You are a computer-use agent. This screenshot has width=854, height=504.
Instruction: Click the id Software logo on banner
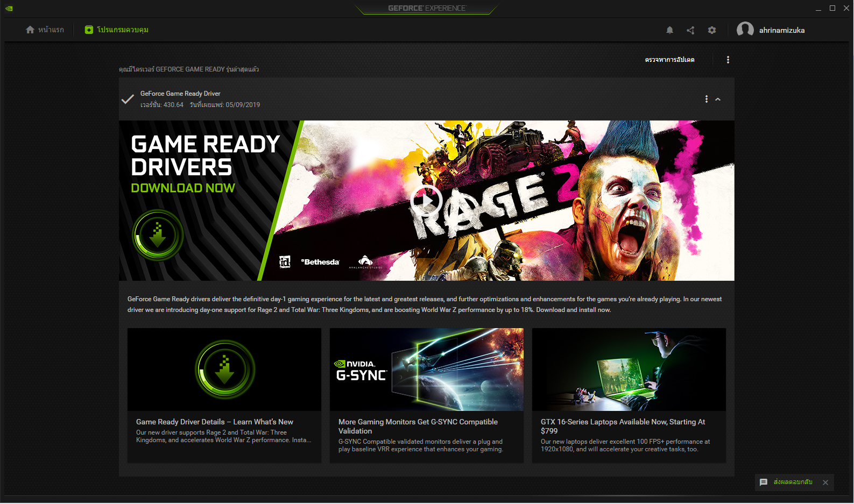(x=285, y=262)
